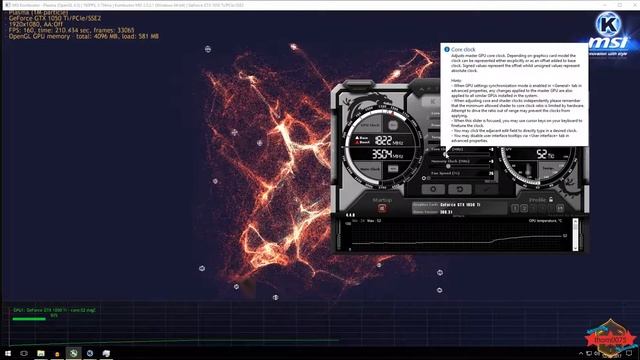
Task: Click the Memory Clock value field
Action: tap(491, 161)
